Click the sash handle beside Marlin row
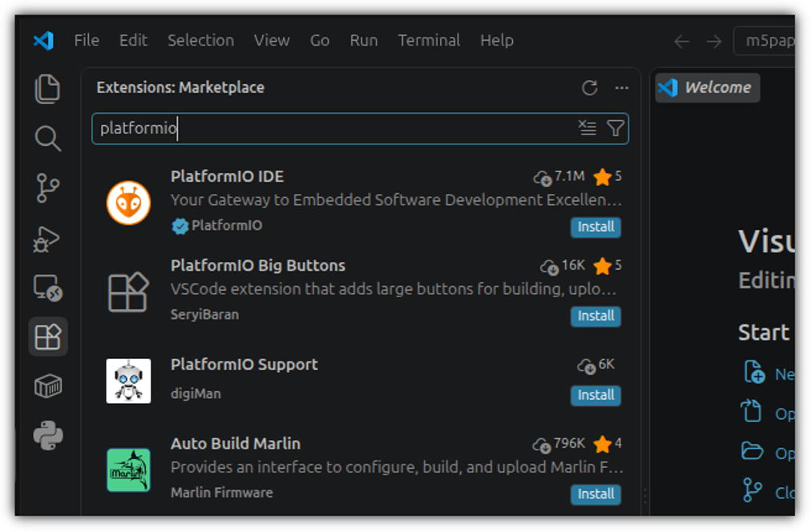 coord(645,496)
